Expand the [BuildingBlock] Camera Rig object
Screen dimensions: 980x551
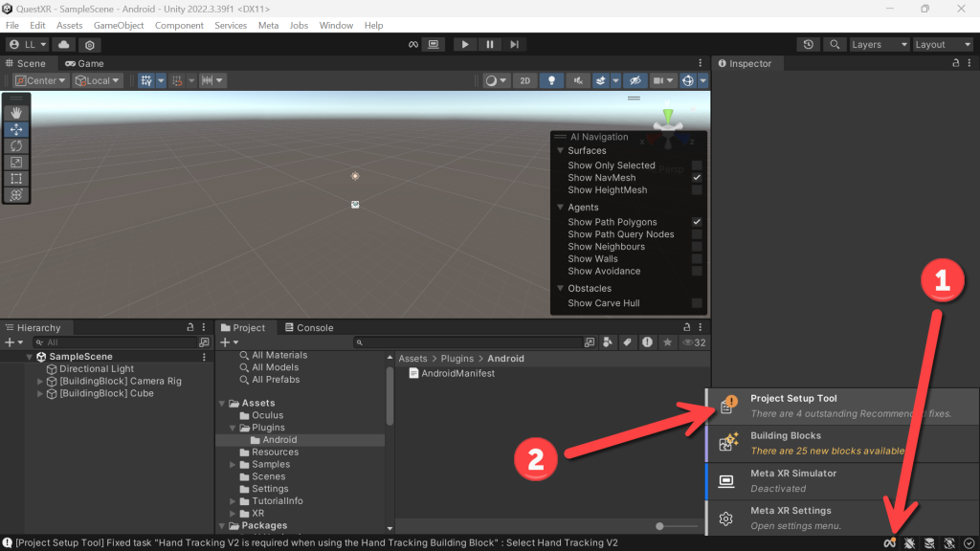tap(40, 381)
